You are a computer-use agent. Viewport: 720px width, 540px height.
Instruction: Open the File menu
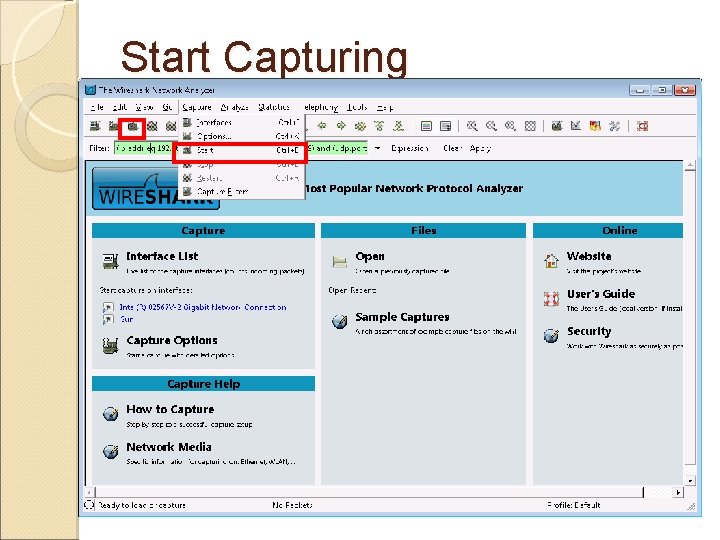pyautogui.click(x=97, y=107)
